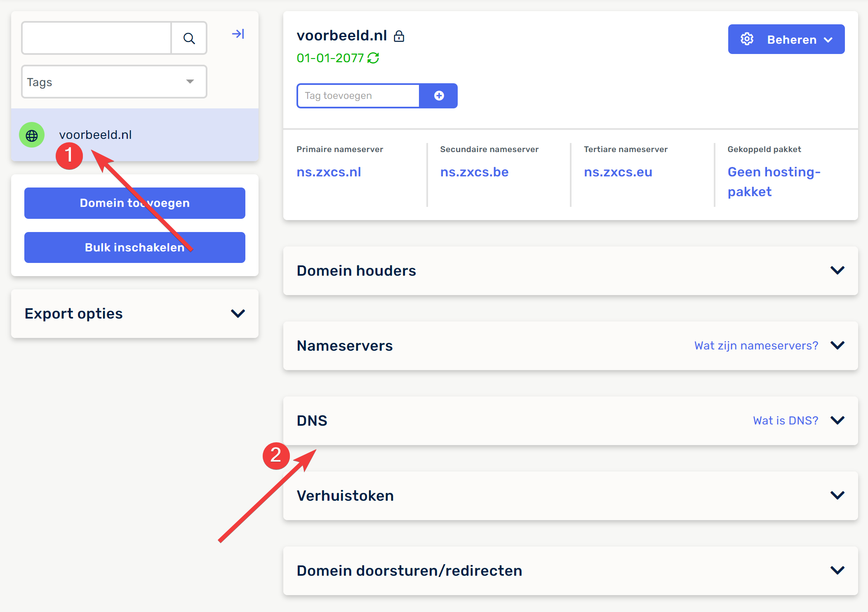This screenshot has height=612, width=868.
Task: Open the Wat zijn nameservers? link
Action: [756, 345]
